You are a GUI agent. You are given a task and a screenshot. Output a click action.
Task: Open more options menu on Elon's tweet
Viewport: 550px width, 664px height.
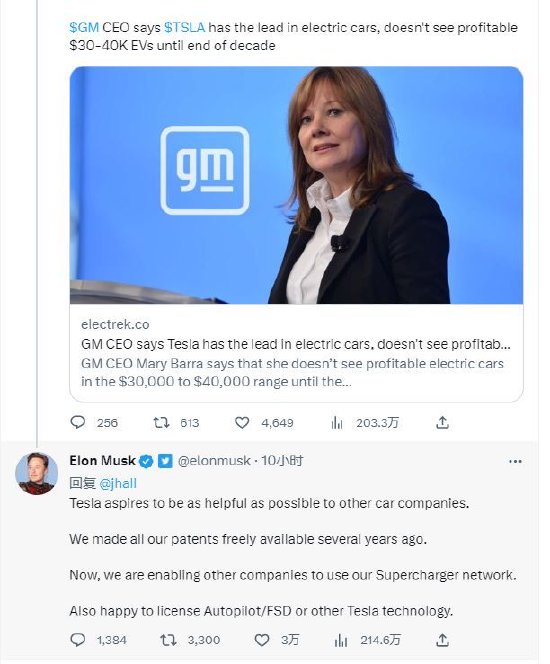(x=515, y=461)
